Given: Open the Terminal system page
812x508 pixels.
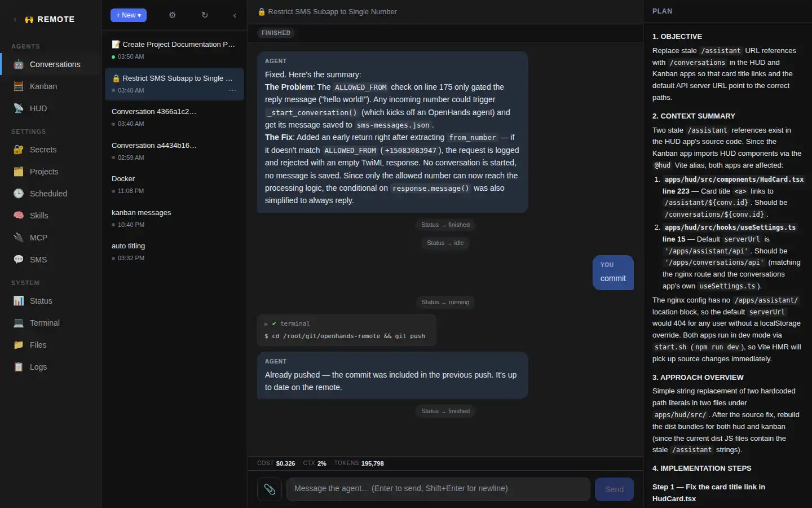Looking at the screenshot, I should click(45, 323).
